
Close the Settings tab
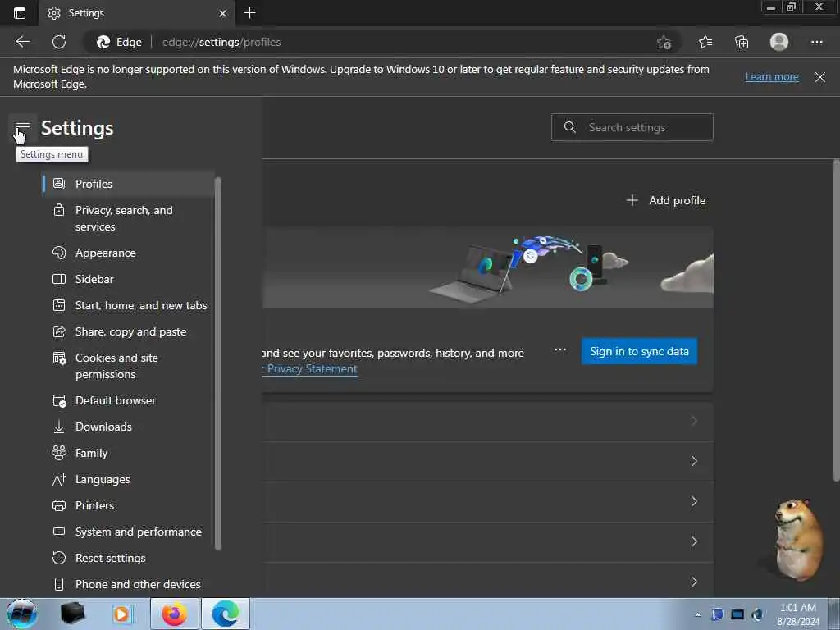tap(223, 13)
